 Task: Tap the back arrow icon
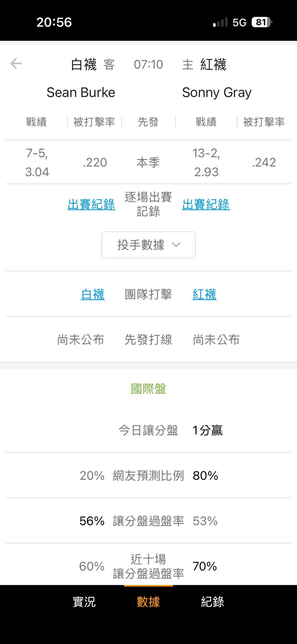(x=16, y=64)
